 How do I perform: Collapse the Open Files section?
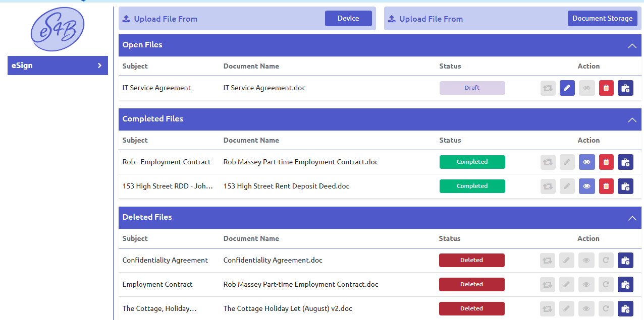[x=632, y=45]
